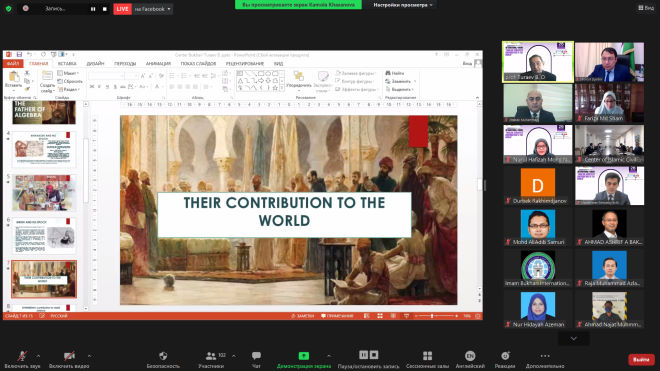Pause recording at top-left indicator

click(x=93, y=9)
